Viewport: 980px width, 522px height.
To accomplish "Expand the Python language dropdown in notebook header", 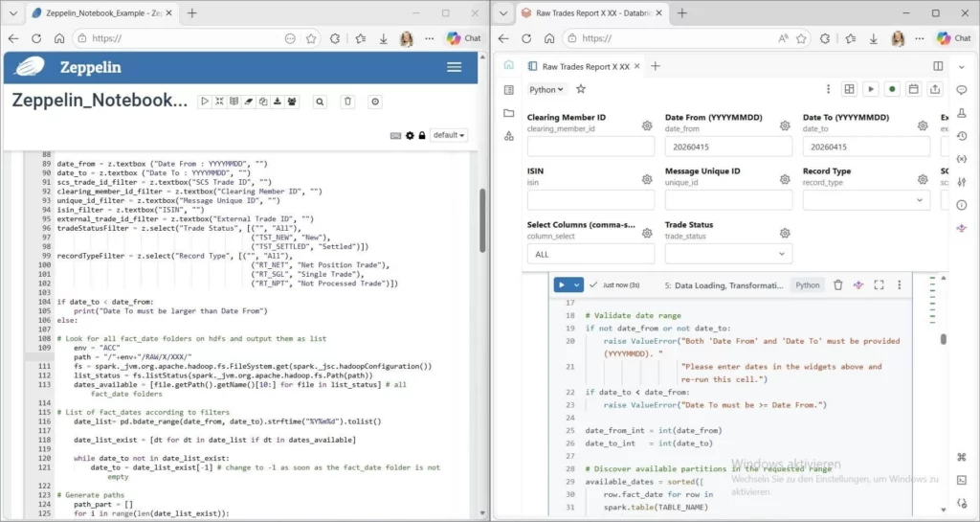I will [x=546, y=89].
